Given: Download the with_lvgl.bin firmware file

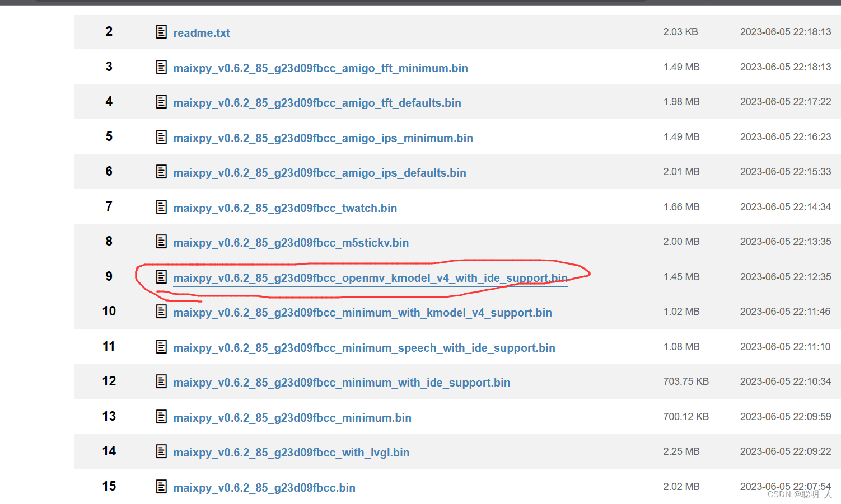Looking at the screenshot, I should coord(291,453).
